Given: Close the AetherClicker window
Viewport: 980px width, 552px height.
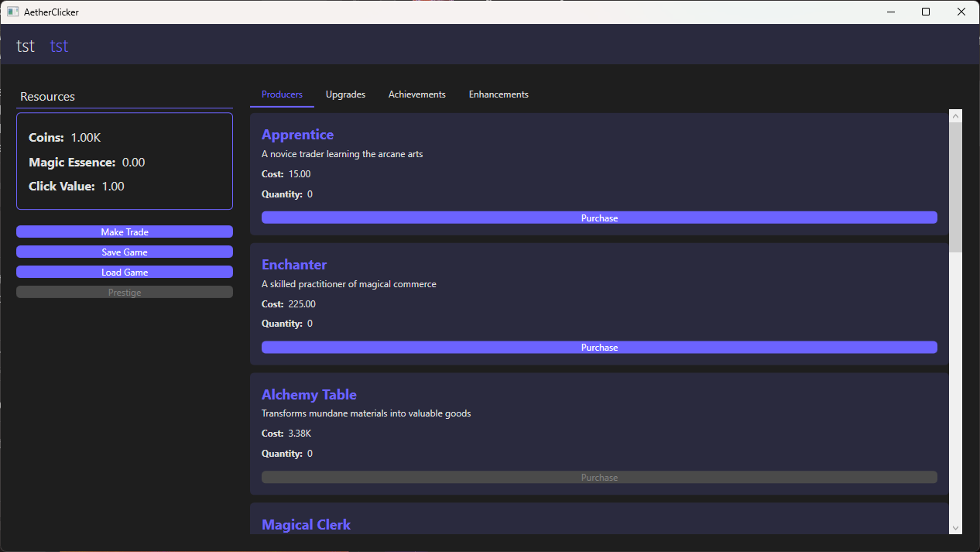Looking at the screenshot, I should tap(961, 12).
